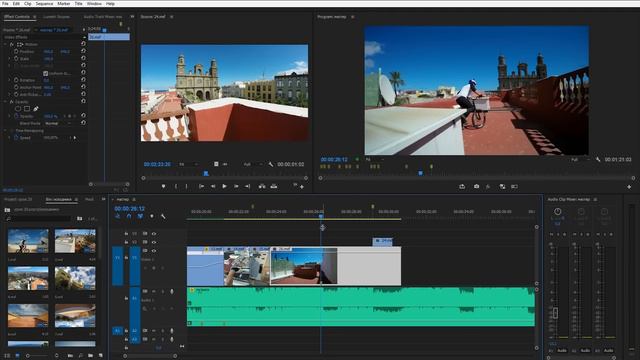Add a marker in the Source monitor

tap(163, 186)
